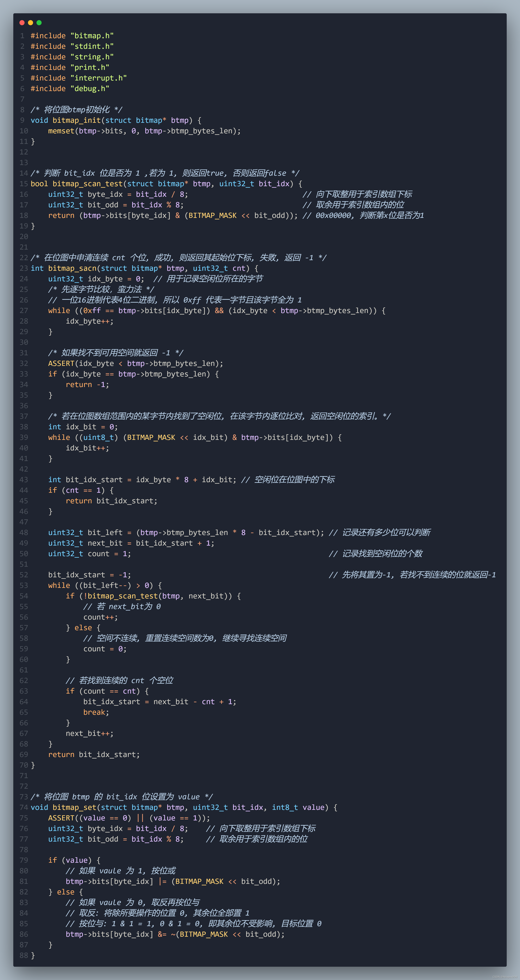Click the "btmp->bits[byte_idx] |=" statement

pos(173,881)
